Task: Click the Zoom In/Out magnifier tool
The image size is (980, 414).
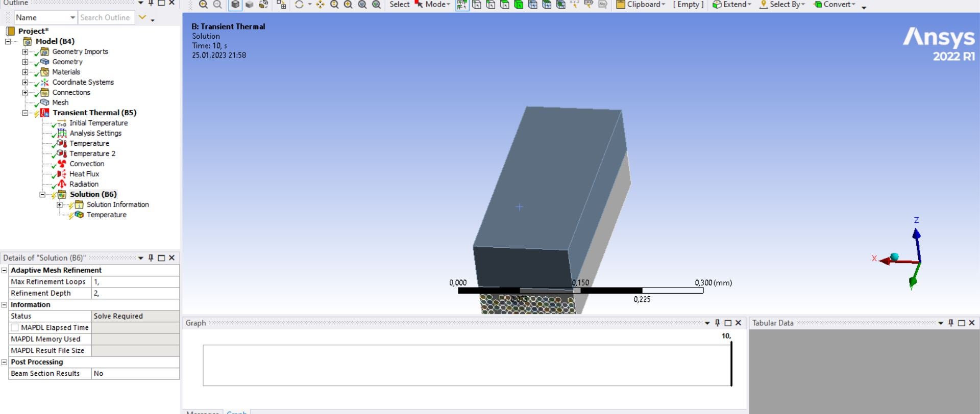Action: (x=334, y=5)
